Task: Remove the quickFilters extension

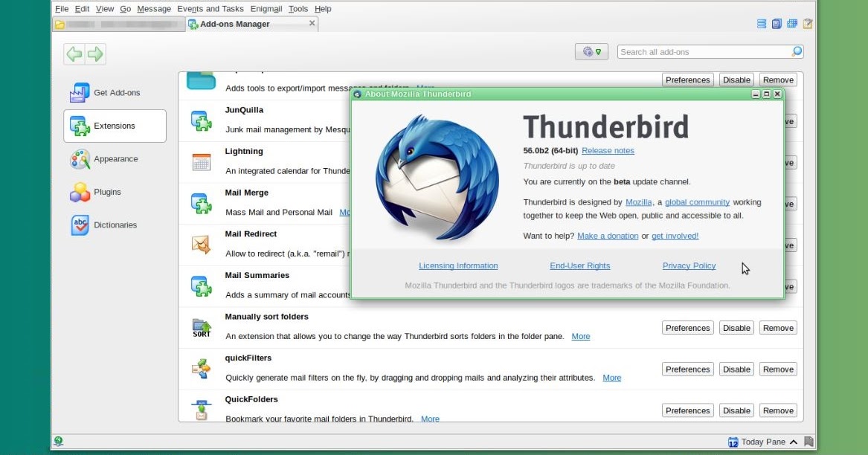Action: click(x=778, y=370)
